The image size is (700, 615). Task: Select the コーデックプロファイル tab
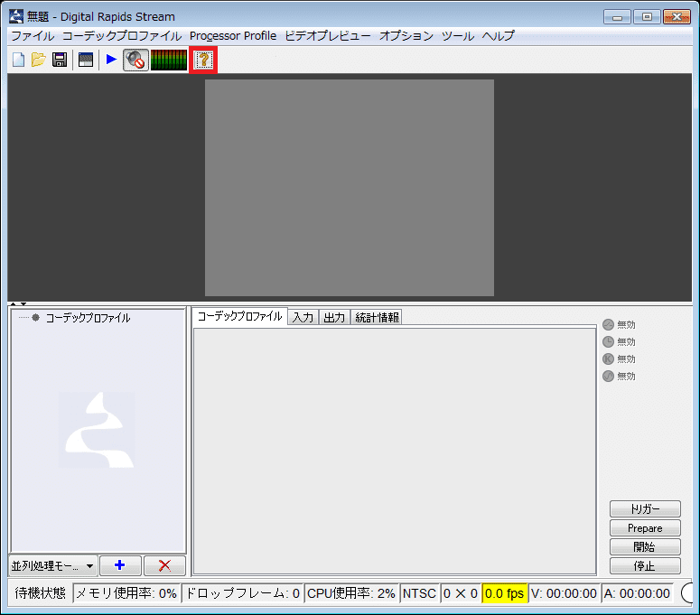[x=240, y=316]
